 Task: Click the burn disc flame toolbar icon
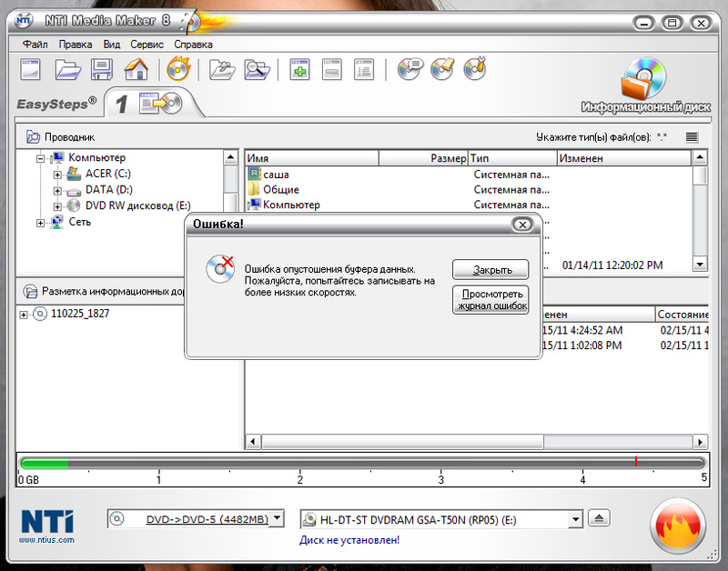[x=178, y=69]
